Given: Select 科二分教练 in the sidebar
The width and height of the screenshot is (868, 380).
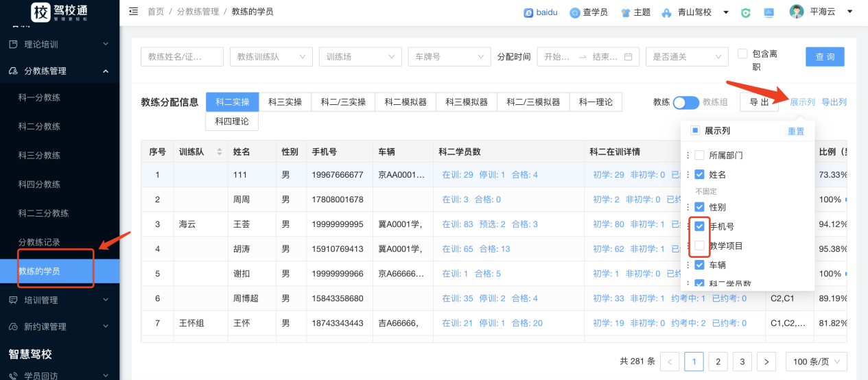Looking at the screenshot, I should [39, 126].
